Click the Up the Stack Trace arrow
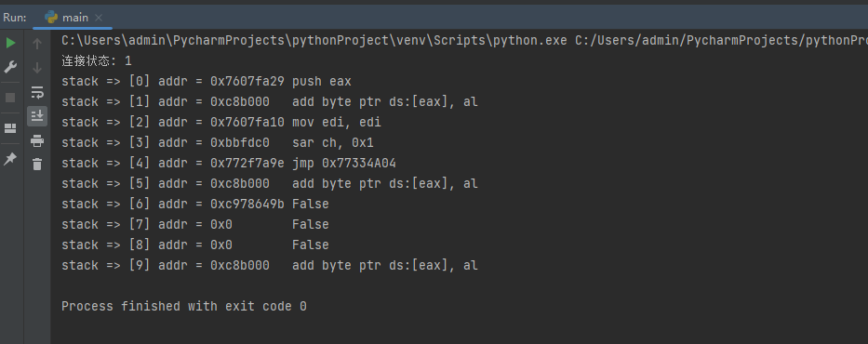The image size is (868, 344). [x=37, y=43]
